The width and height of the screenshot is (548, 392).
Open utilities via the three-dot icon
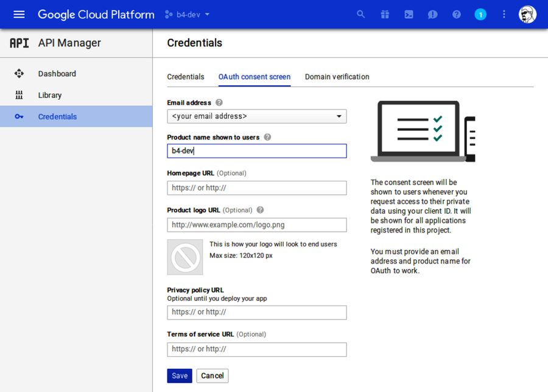pyautogui.click(x=504, y=14)
